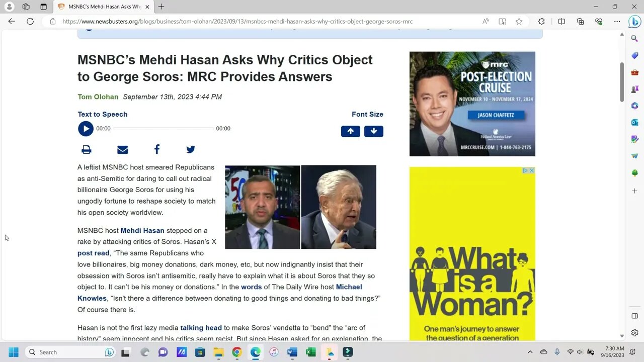The height and width of the screenshot is (362, 644).
Task: Open browser Extensions puzzle icon
Action: click(541, 22)
